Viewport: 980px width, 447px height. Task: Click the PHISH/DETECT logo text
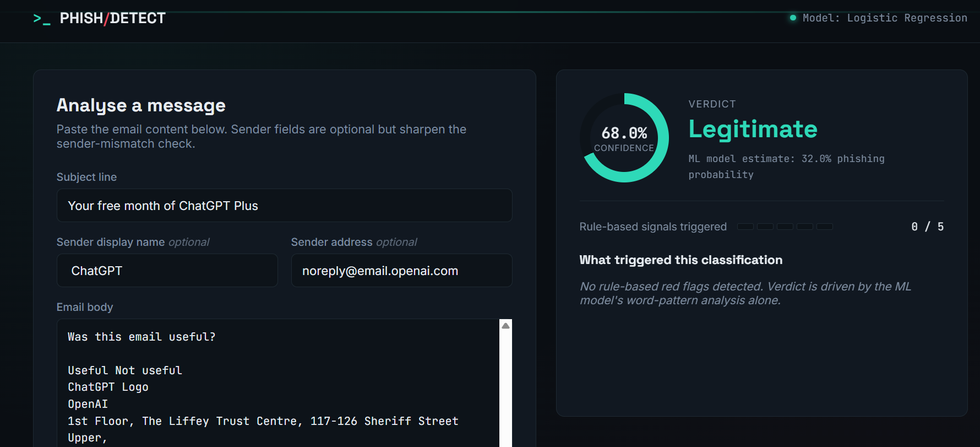click(x=112, y=18)
